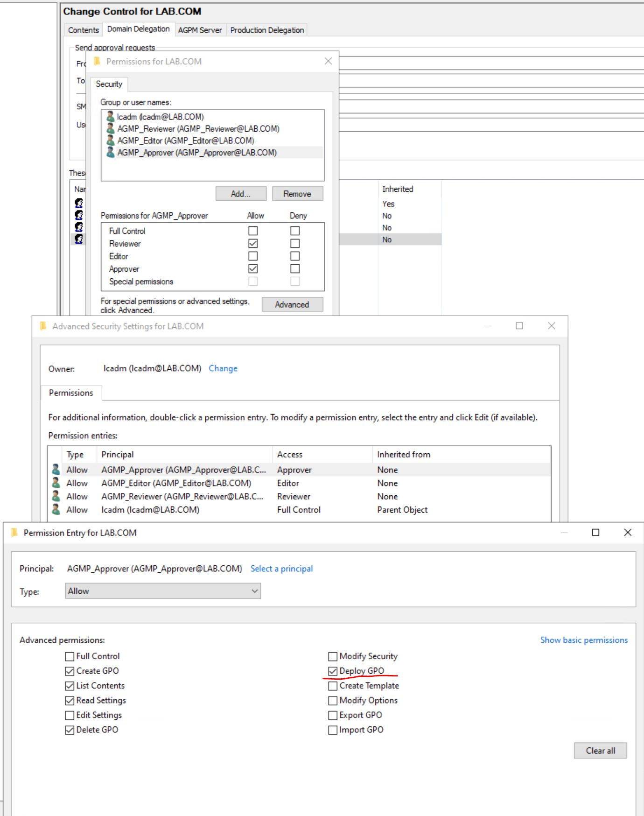
Task: Click user icon beside AGMP_Editor in group list
Action: pyautogui.click(x=111, y=140)
